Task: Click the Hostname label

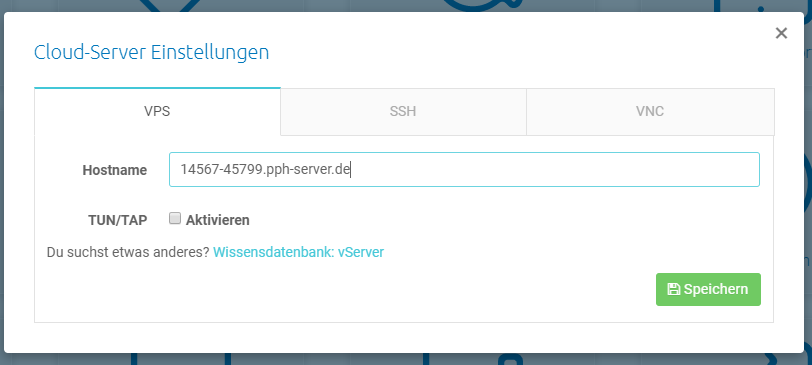Action: (114, 170)
